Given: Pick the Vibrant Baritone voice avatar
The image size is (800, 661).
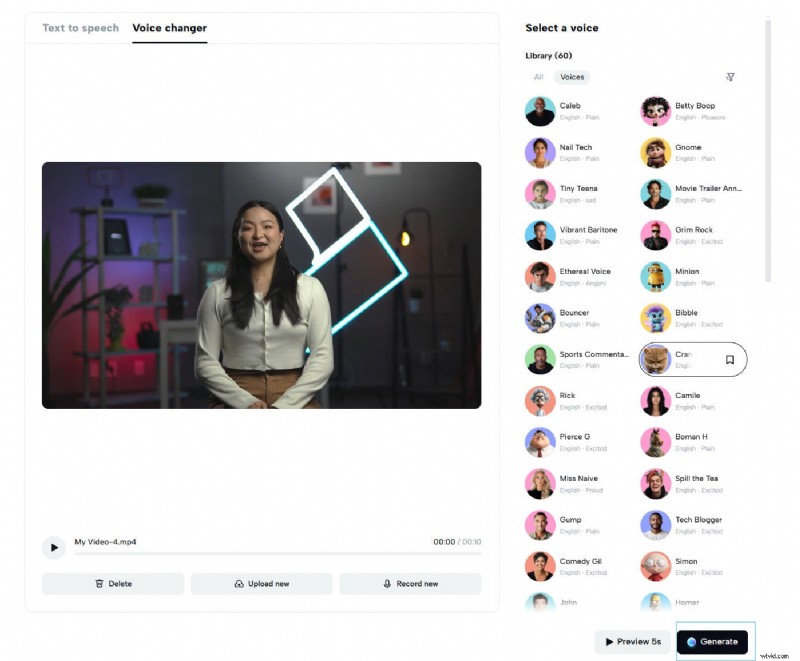Looking at the screenshot, I should 540,235.
